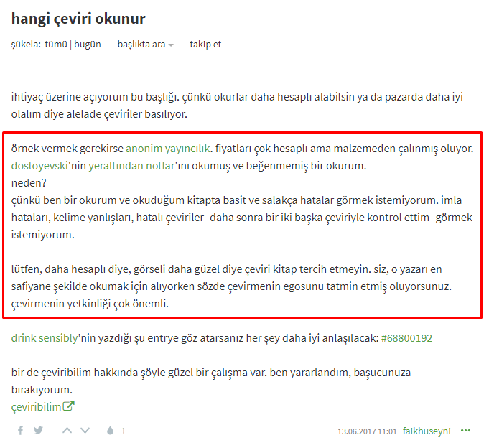Open yeraltından notlar link
Image resolution: width=489 pixels, height=448 pixels.
click(x=131, y=166)
